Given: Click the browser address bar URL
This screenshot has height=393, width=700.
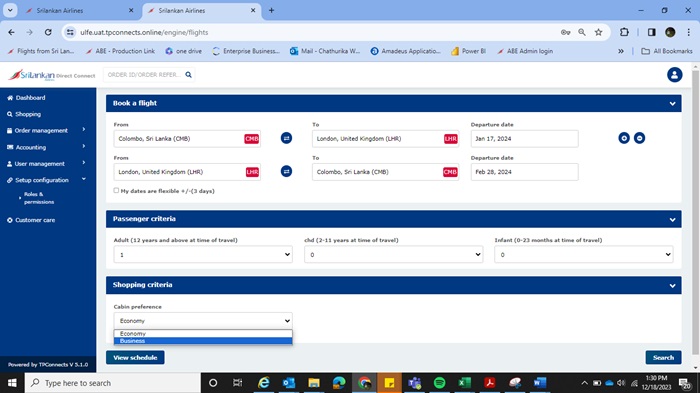Looking at the screenshot, I should point(144,32).
